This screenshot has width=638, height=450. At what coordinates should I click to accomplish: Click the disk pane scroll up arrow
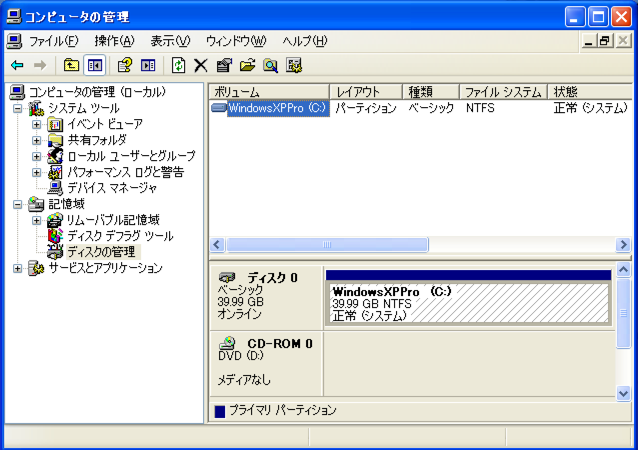click(623, 269)
